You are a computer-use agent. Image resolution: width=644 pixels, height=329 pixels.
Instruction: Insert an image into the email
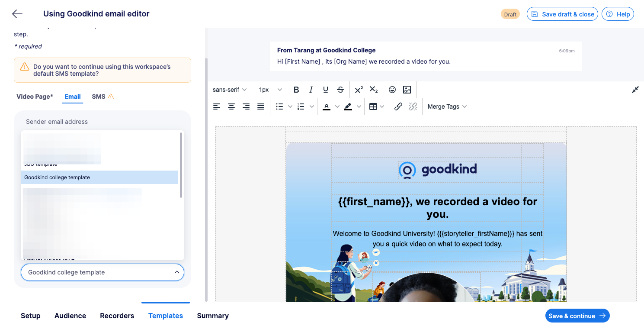coord(407,90)
